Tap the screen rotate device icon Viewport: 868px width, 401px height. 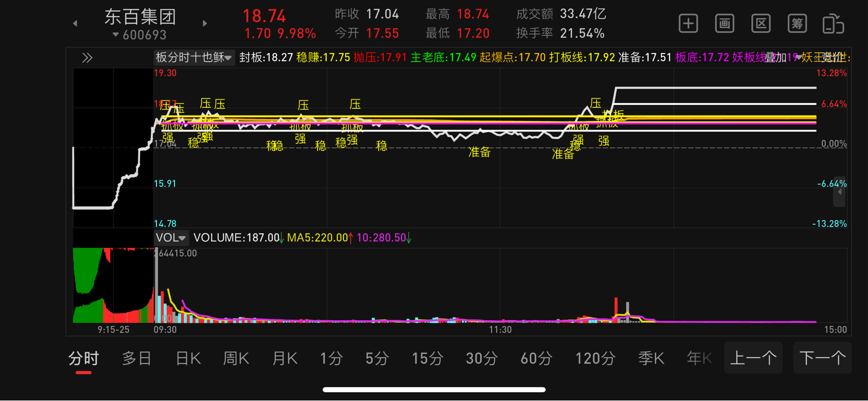833,23
